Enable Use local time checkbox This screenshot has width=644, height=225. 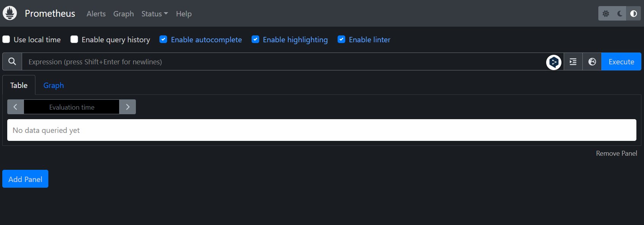(6, 39)
